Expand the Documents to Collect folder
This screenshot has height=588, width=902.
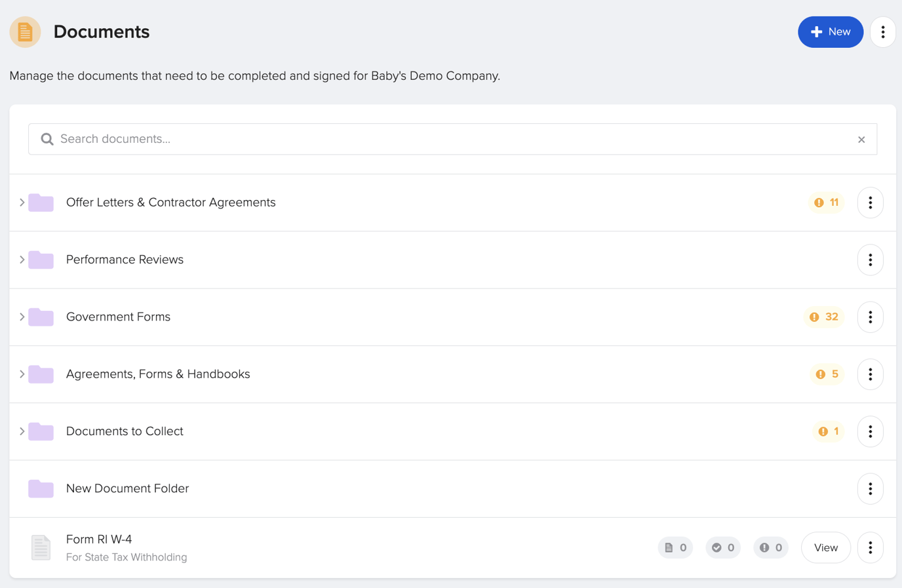point(22,431)
